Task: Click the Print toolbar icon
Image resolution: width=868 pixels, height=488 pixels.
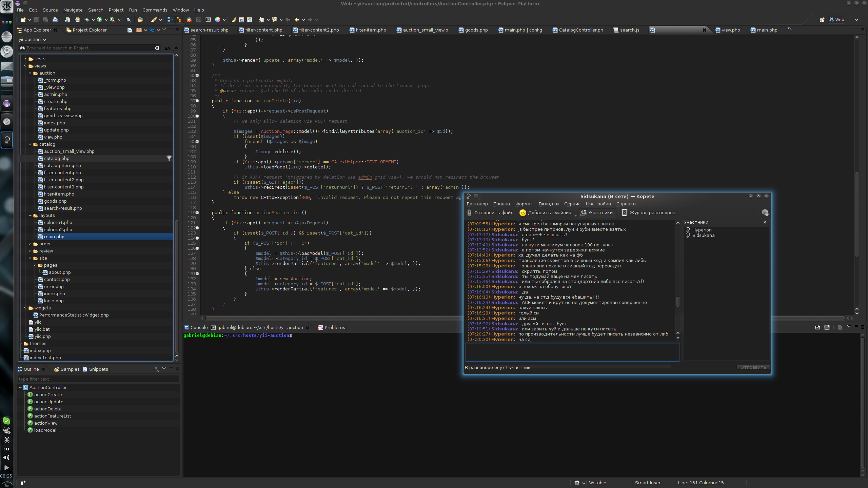Action: (x=55, y=20)
